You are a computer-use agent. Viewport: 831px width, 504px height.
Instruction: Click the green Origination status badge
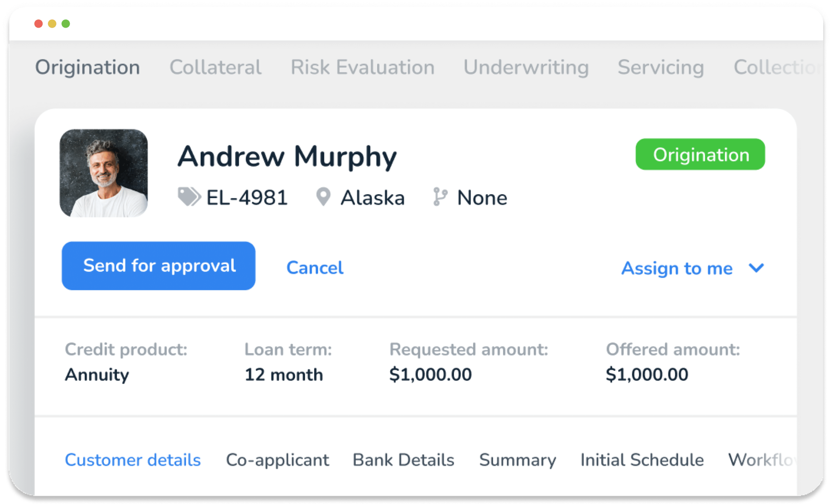click(700, 154)
